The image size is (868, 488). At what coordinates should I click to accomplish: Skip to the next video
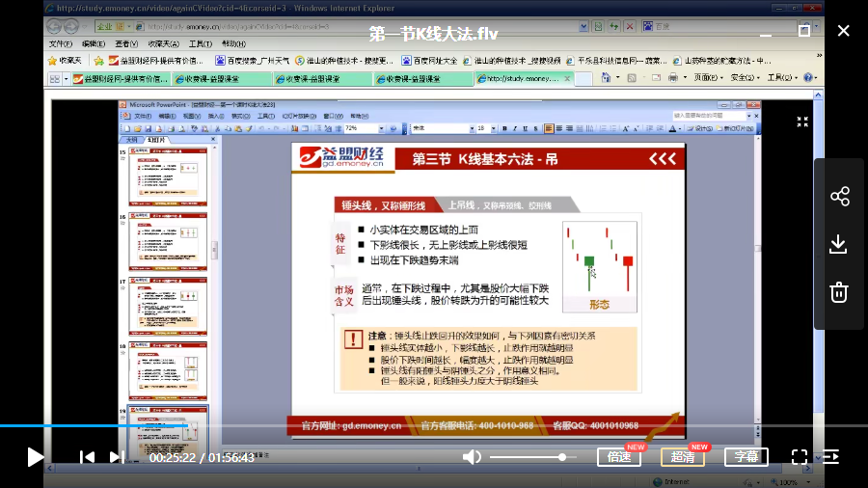(x=117, y=457)
